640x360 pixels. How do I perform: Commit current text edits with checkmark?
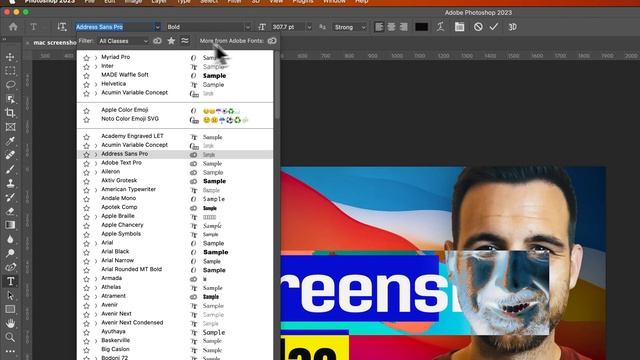click(494, 27)
